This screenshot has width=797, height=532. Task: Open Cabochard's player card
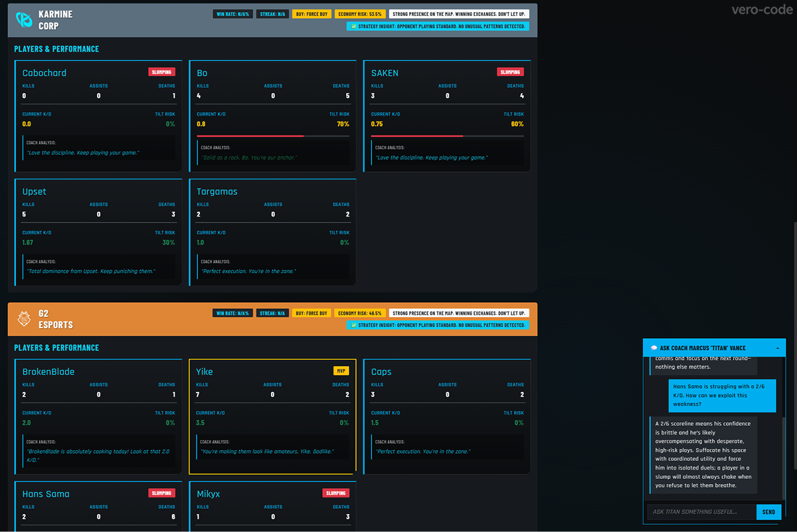click(x=98, y=116)
